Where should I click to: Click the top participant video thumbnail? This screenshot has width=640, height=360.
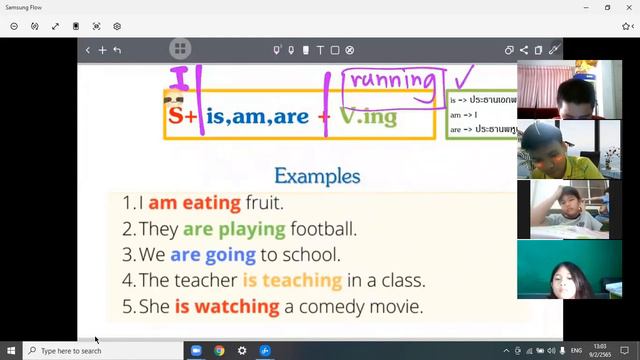[569, 89]
